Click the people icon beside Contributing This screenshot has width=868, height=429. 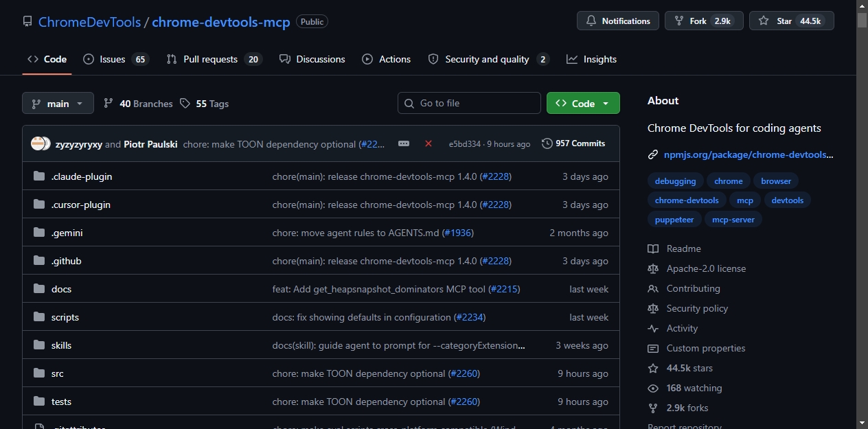[653, 288]
